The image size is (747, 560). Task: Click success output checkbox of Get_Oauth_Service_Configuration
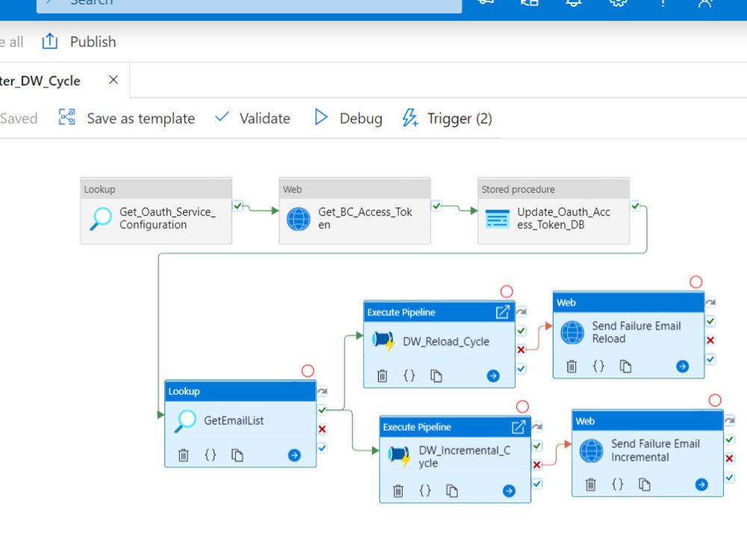[x=238, y=206]
